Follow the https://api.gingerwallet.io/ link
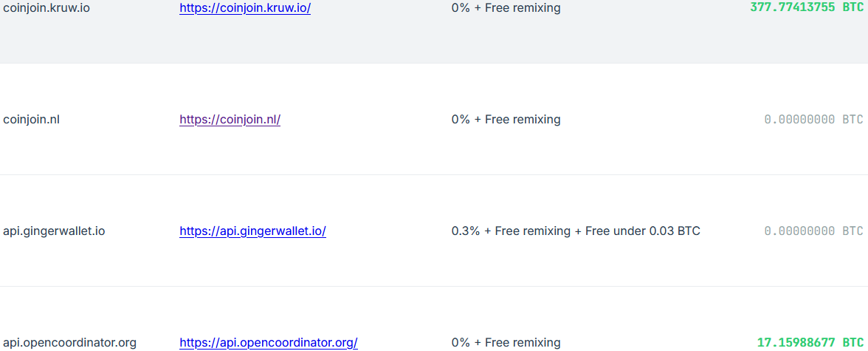Image resolution: width=868 pixels, height=351 pixels. 252,231
